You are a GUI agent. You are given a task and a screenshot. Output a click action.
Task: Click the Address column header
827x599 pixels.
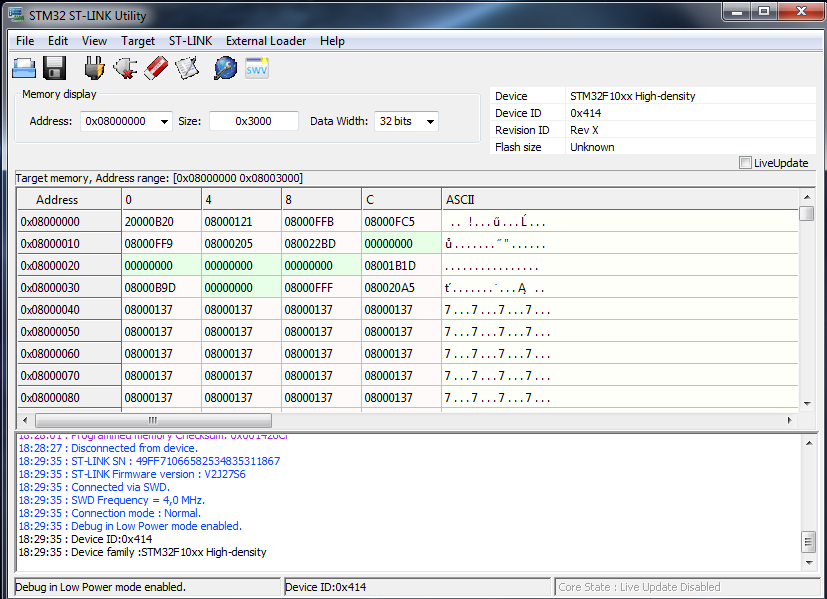click(x=69, y=200)
